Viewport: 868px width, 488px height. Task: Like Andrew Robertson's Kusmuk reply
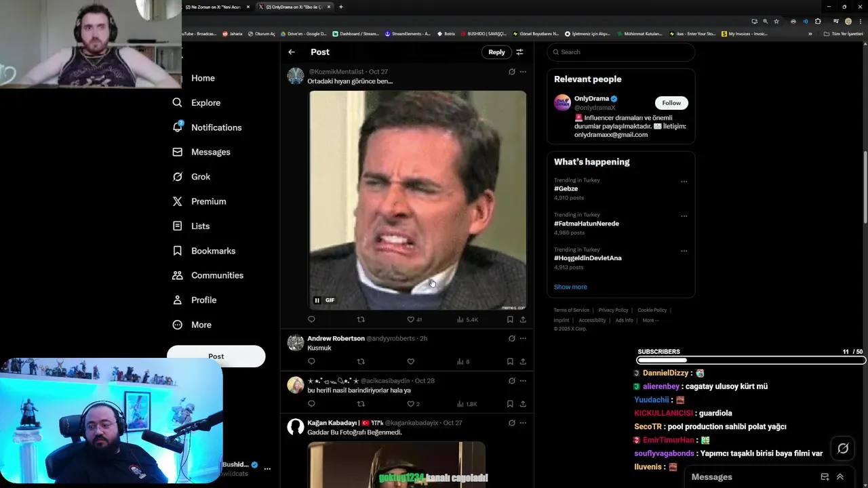pyautogui.click(x=410, y=362)
